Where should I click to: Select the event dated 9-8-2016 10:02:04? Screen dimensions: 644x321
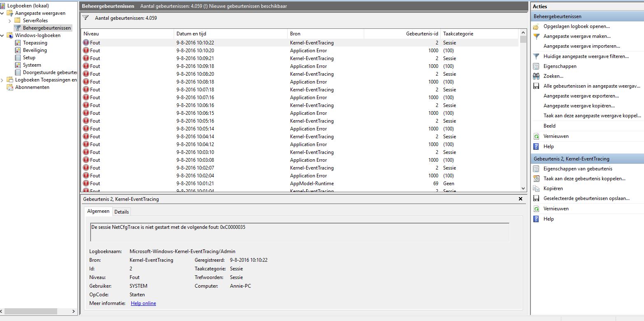(x=300, y=176)
